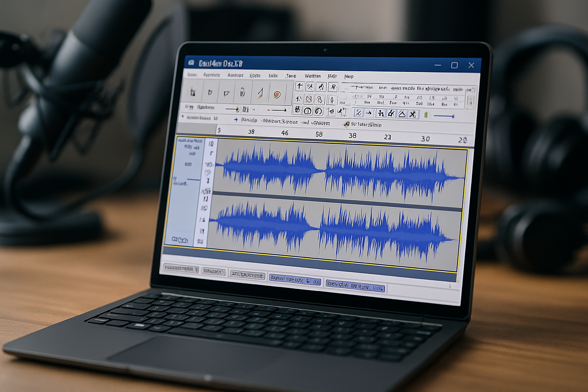The height and width of the screenshot is (392, 588).
Task: Select the spiral circle tool icon
Action: click(x=318, y=111)
